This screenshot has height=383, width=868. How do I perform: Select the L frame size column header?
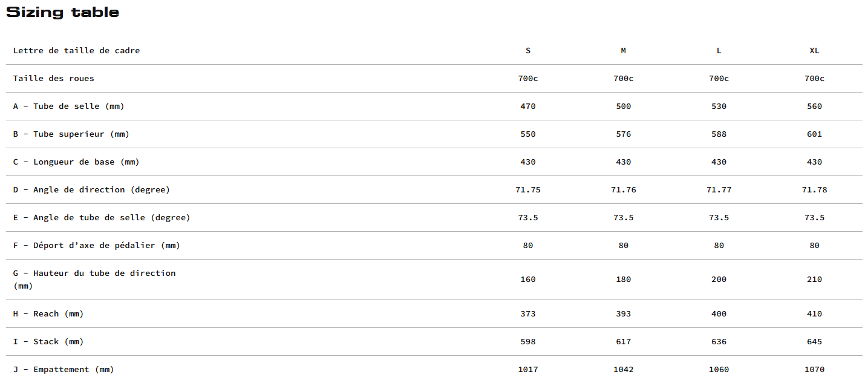coord(719,51)
